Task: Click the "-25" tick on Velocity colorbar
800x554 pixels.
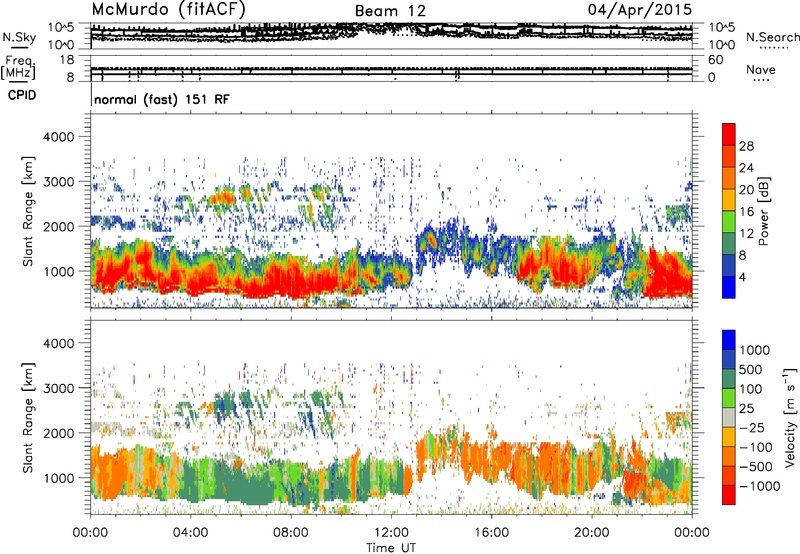Action: (x=752, y=427)
